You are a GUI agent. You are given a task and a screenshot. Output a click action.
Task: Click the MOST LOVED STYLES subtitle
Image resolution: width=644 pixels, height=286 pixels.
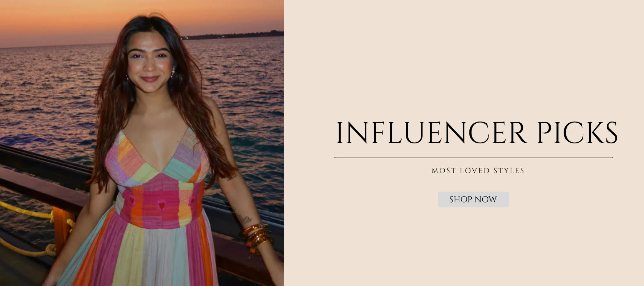coord(478,171)
